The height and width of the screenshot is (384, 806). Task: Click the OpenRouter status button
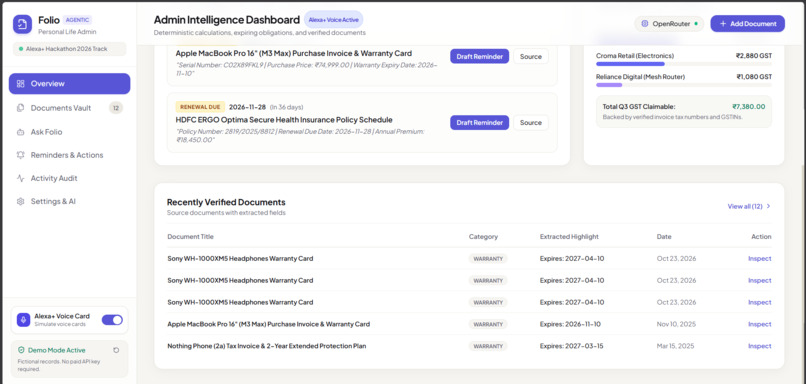click(669, 24)
